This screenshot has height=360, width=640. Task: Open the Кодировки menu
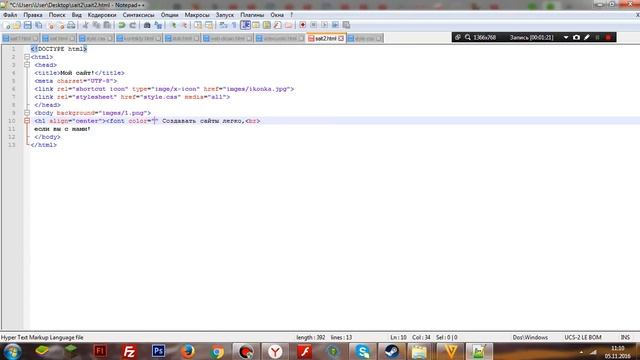pyautogui.click(x=102, y=15)
